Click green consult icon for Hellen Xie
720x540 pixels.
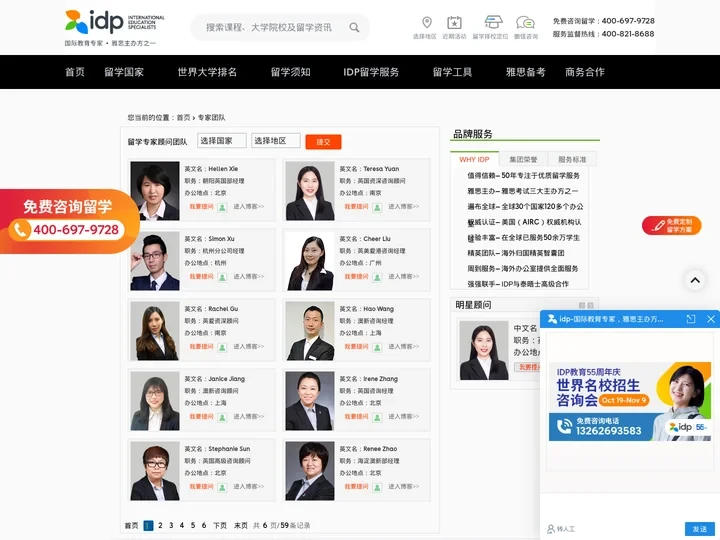[x=222, y=208]
